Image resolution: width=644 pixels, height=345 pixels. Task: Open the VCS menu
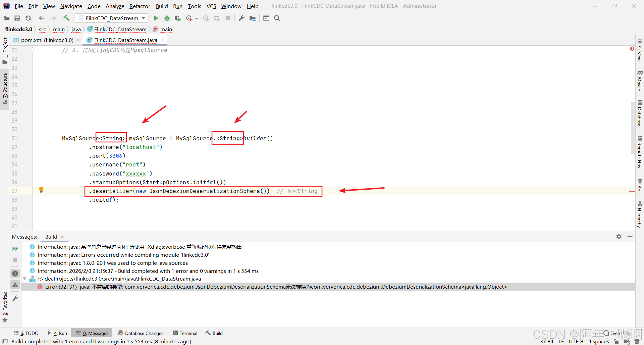(x=211, y=6)
